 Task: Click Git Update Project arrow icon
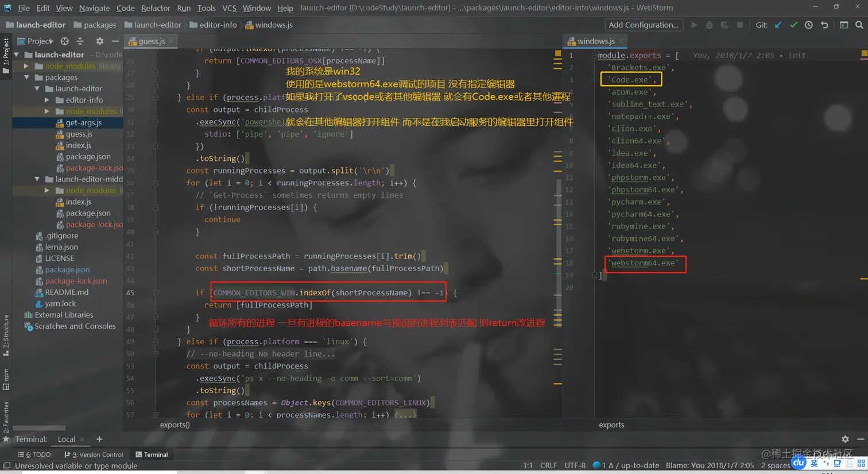pyautogui.click(x=778, y=25)
